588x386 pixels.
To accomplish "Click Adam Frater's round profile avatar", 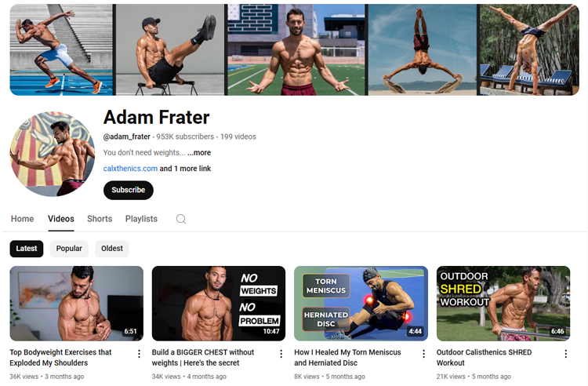I will click(53, 154).
